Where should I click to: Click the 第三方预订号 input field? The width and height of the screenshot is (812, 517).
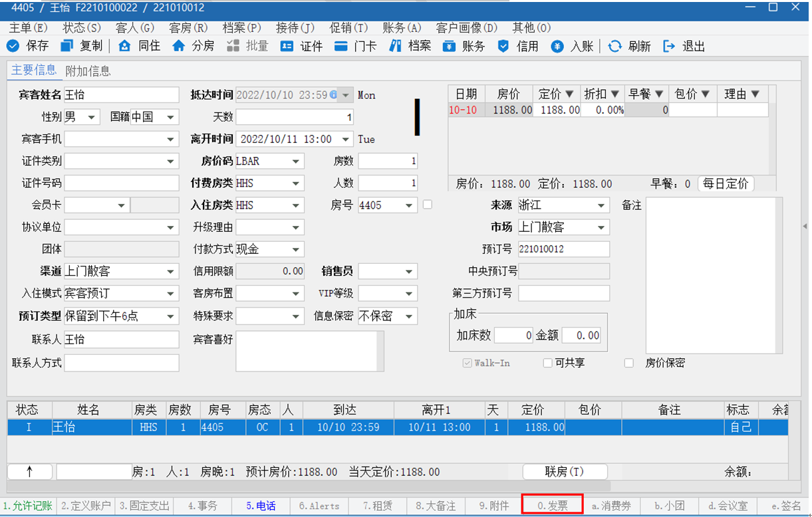pyautogui.click(x=564, y=293)
